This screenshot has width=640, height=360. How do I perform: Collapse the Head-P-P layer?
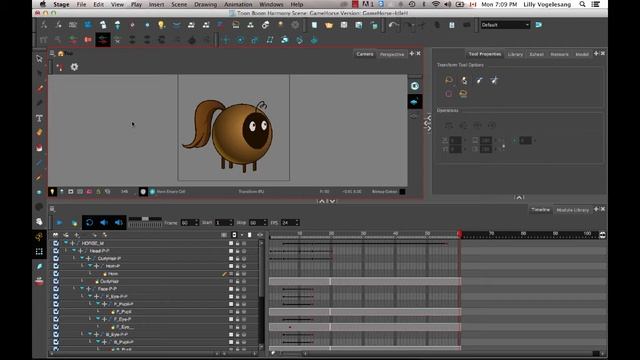tap(74, 251)
